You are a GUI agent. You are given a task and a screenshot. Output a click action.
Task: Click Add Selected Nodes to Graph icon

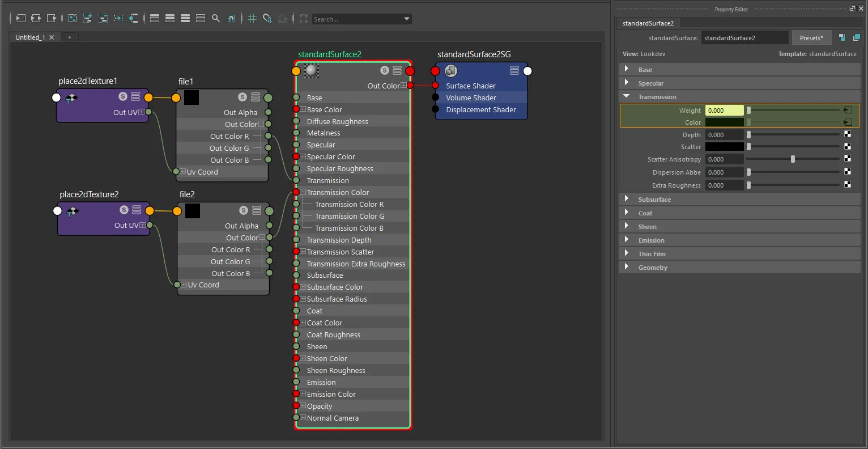click(x=88, y=19)
